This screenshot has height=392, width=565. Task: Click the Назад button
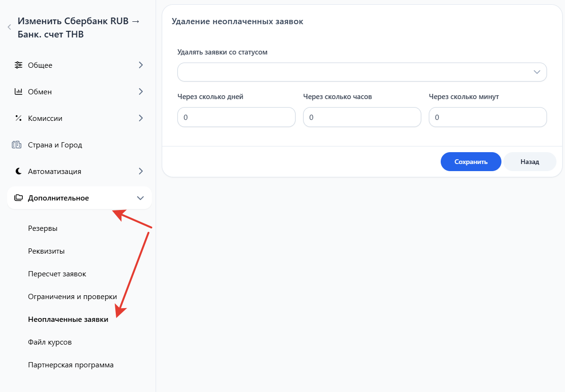point(529,162)
